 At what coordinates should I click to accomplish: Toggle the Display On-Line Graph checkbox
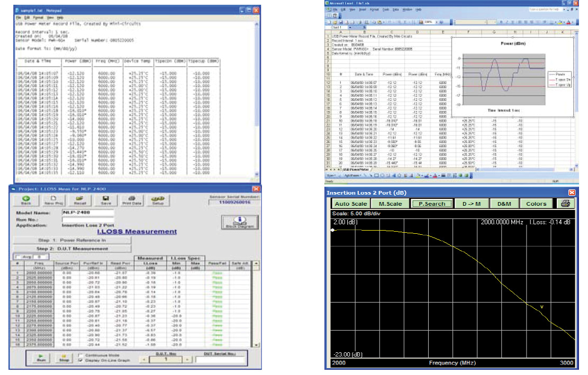coord(80,361)
